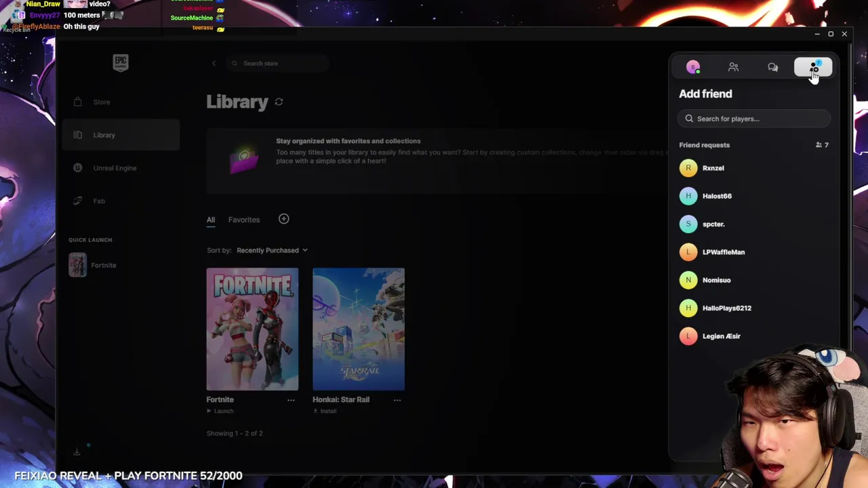Click the search magnifier in store search
868x488 pixels.
click(x=235, y=63)
